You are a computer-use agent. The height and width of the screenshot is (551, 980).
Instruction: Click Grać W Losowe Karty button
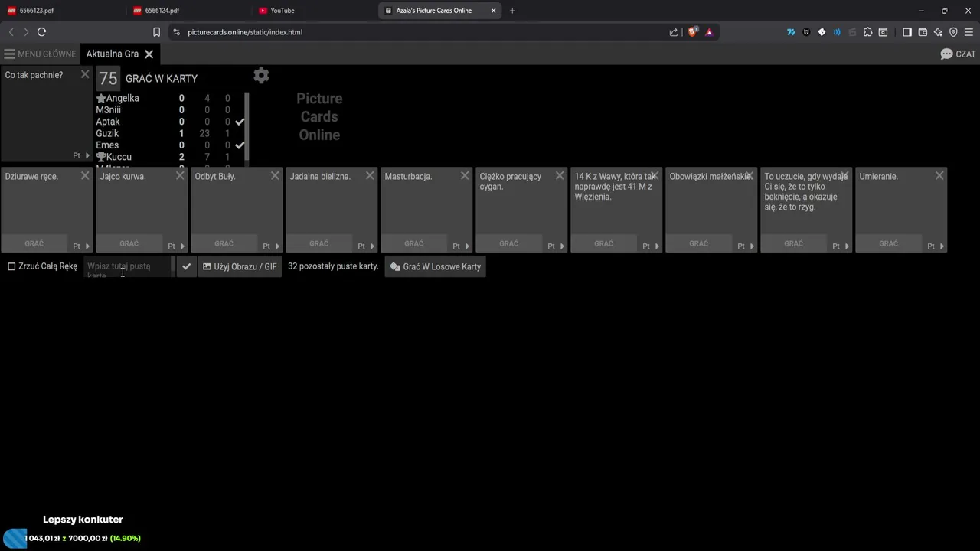click(435, 266)
